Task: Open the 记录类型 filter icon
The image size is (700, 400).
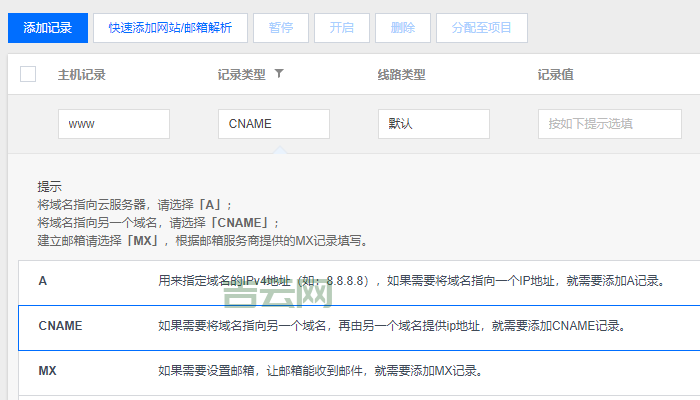Action: [279, 73]
